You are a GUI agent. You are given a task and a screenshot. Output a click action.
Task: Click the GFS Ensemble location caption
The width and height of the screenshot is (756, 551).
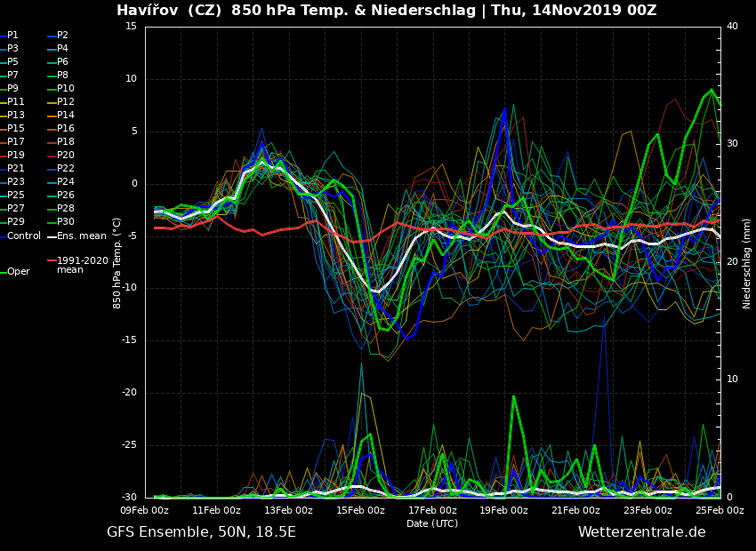pyautogui.click(x=201, y=532)
